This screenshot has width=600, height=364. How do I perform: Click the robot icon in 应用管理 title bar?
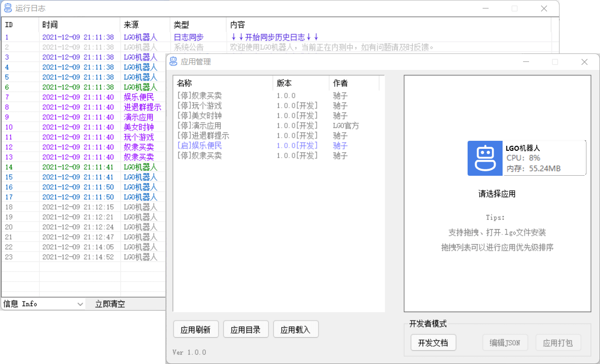(173, 61)
